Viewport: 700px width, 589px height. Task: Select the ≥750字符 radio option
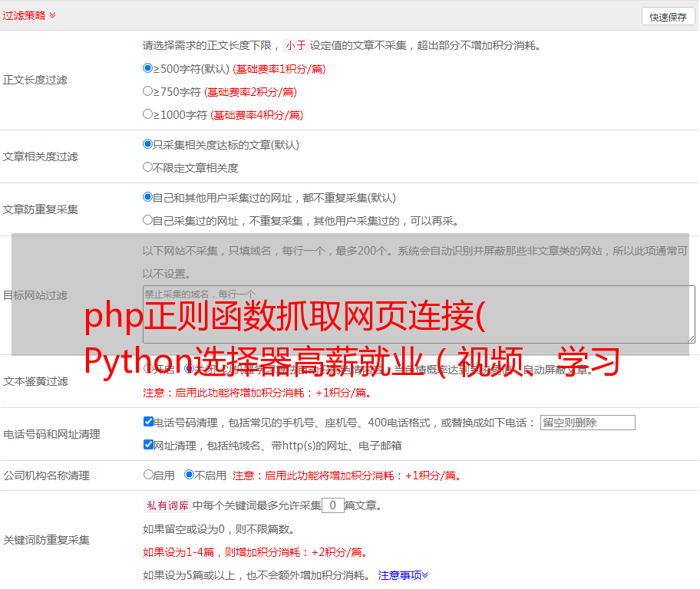click(x=148, y=91)
